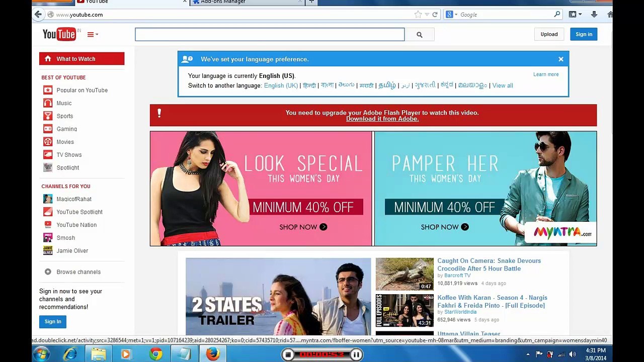Screen dimensions: 644x362
Task: Open the 2 States Trailer video
Action: (x=278, y=297)
